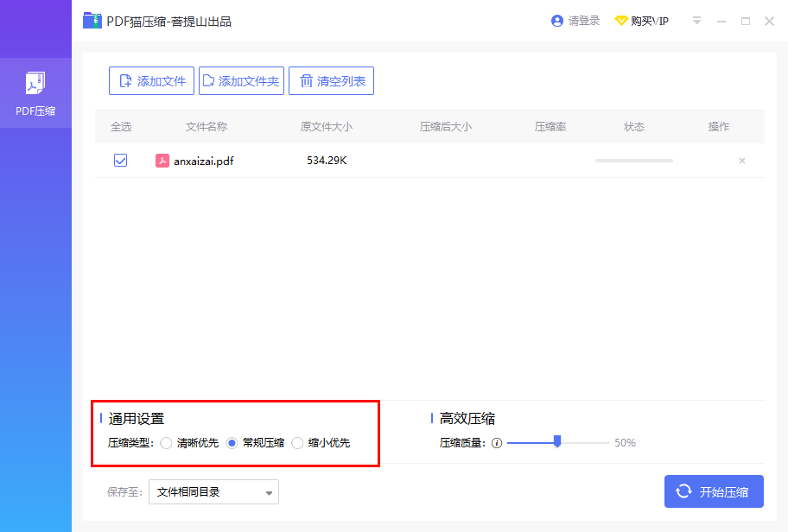Click the anxaizai.pdf status progress bar
This screenshot has width=788, height=532.
[x=634, y=161]
